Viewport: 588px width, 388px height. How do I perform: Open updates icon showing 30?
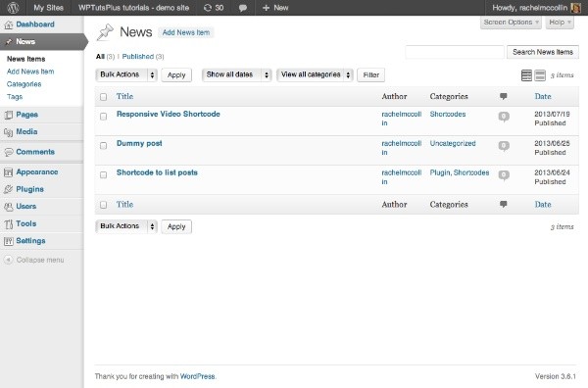tap(214, 8)
